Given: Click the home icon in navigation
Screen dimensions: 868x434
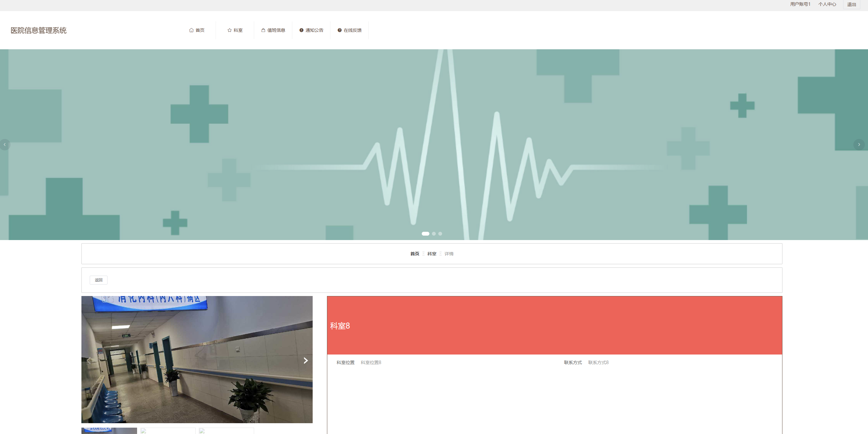Looking at the screenshot, I should point(191,30).
